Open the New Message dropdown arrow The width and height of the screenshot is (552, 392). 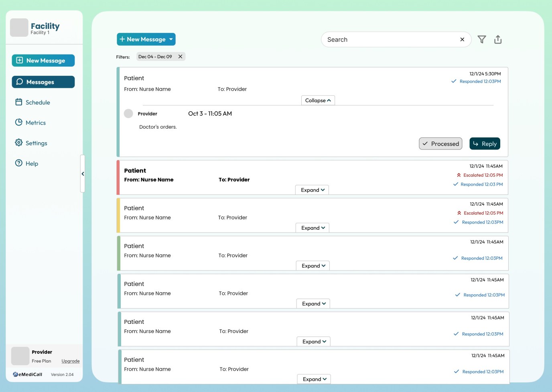(x=171, y=39)
